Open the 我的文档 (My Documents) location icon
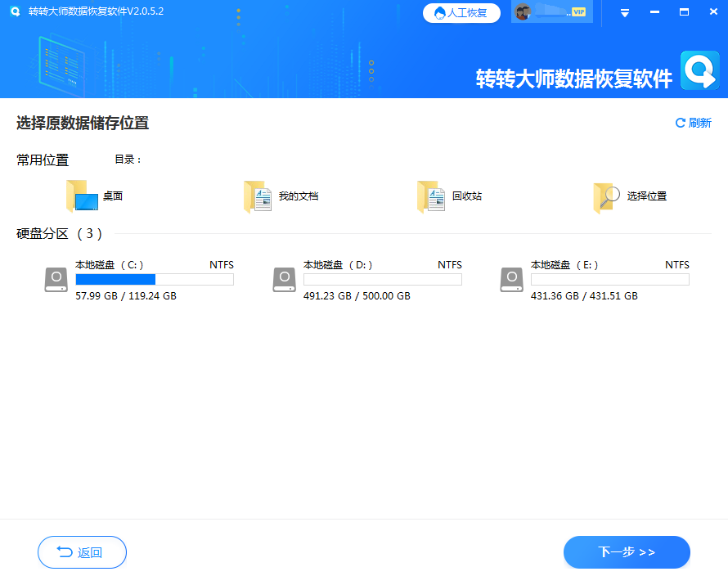The width and height of the screenshot is (728, 585). [257, 196]
